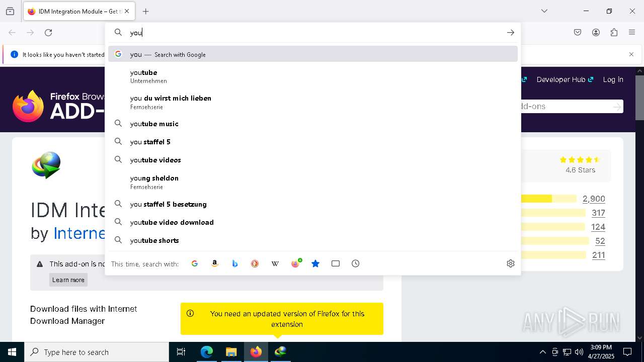Open Save to Pocket icon
The image size is (644, 362).
click(578, 33)
